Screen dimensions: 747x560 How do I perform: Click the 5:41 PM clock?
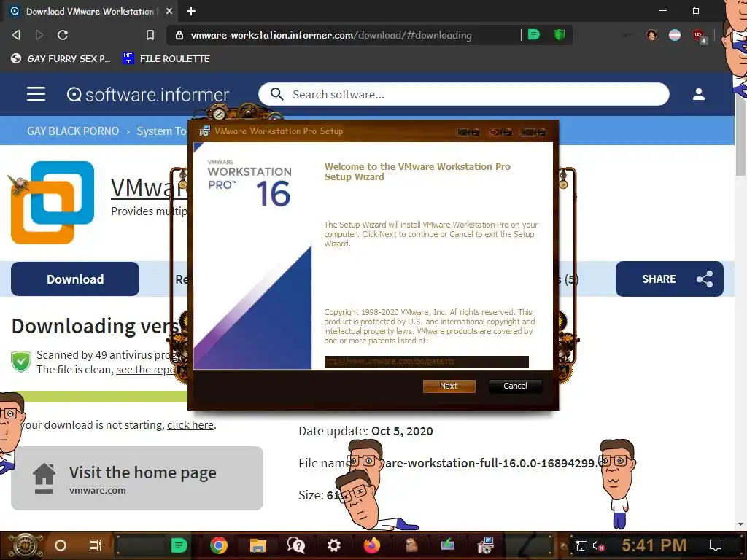(654, 545)
